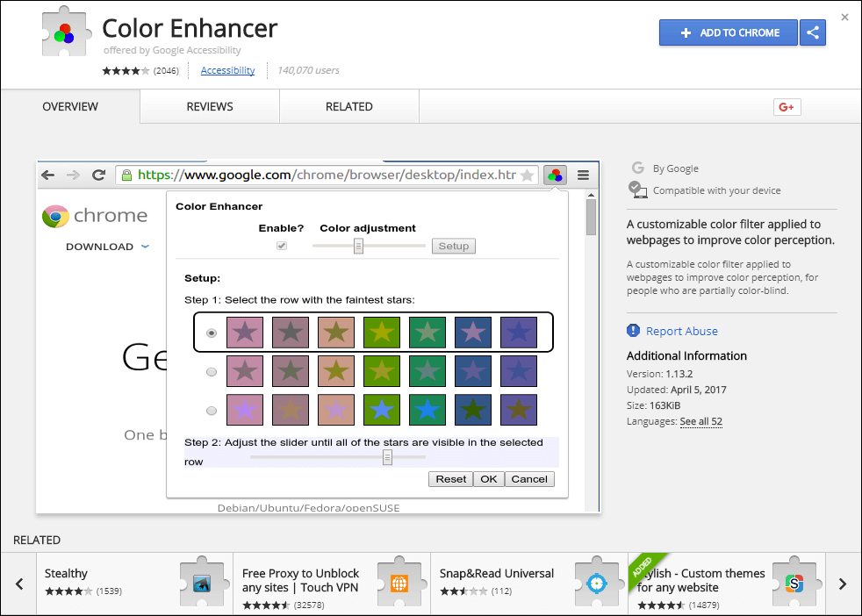Click the vertical scrollbar thumb in the screenshot

[591, 217]
